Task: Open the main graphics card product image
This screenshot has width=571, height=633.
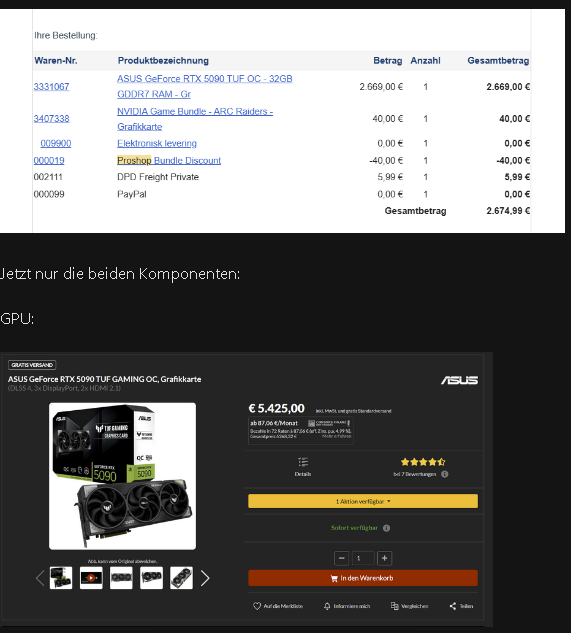Action: point(122,476)
